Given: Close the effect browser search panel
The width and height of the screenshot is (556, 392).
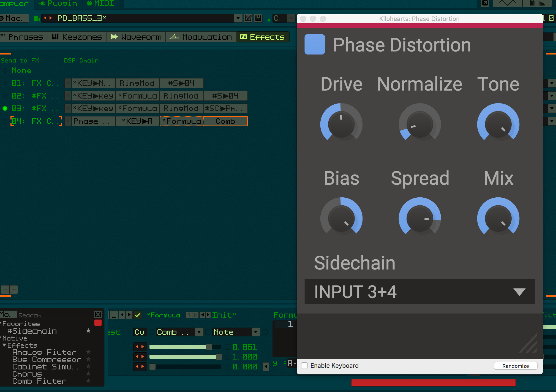Looking at the screenshot, I should [98, 314].
